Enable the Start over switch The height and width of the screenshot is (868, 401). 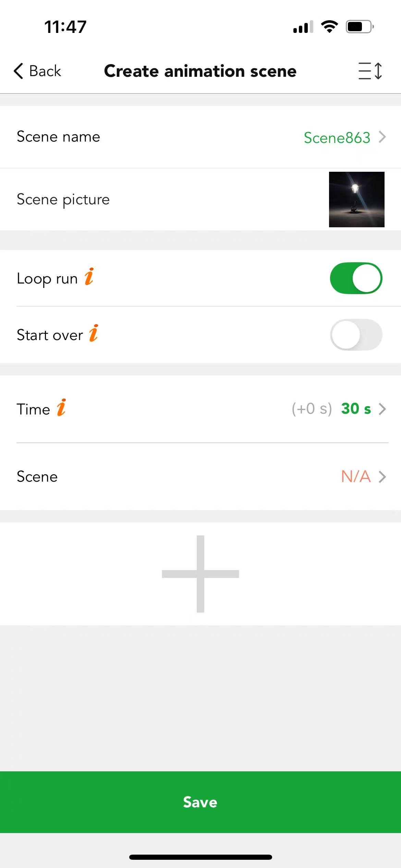(356, 335)
